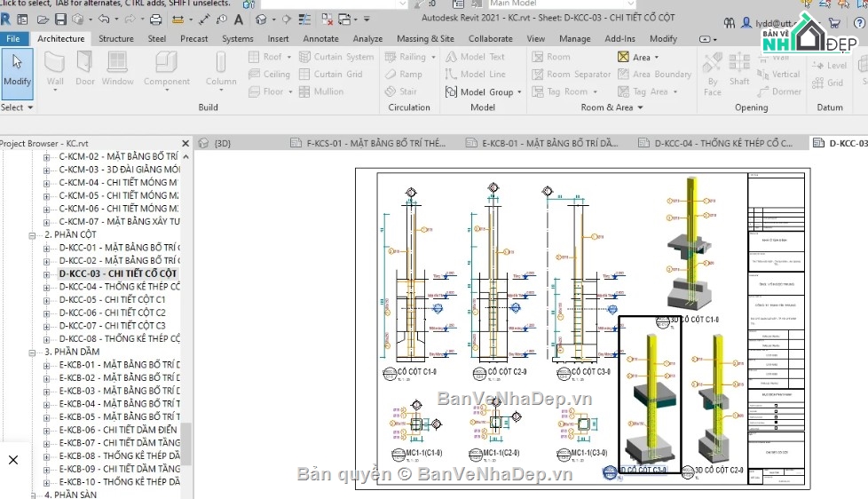This screenshot has height=499, width=868.
Task: Click the Model Text tool
Action: (476, 57)
